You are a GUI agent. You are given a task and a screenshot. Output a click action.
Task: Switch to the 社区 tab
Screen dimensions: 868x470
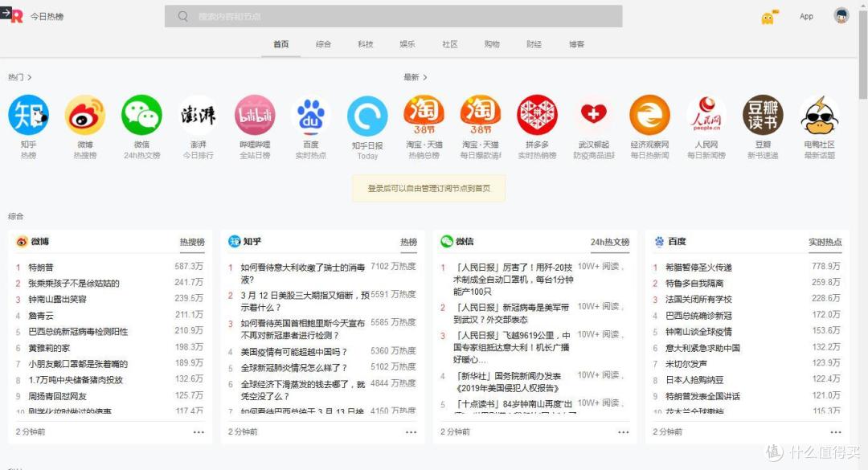pyautogui.click(x=449, y=44)
